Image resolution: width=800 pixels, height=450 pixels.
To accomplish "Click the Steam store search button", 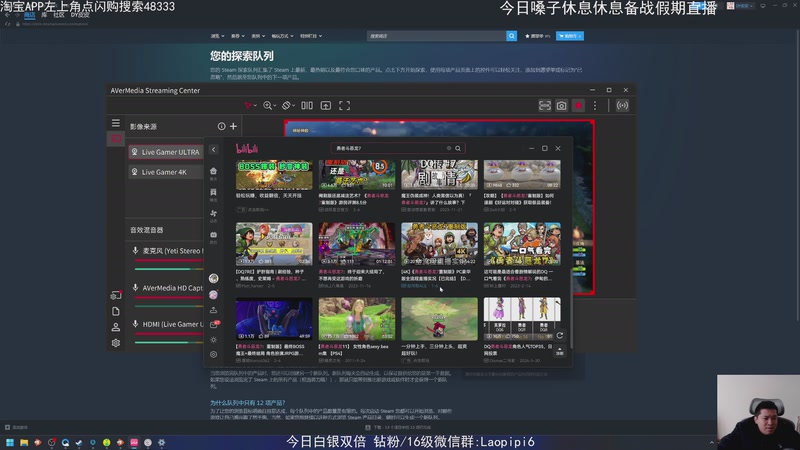I will [x=511, y=36].
